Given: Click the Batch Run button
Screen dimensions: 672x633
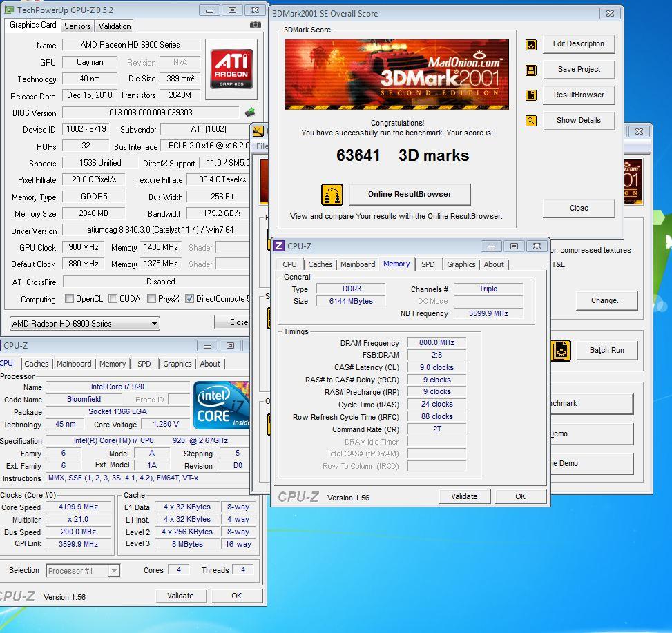Looking at the screenshot, I should click(x=607, y=351).
